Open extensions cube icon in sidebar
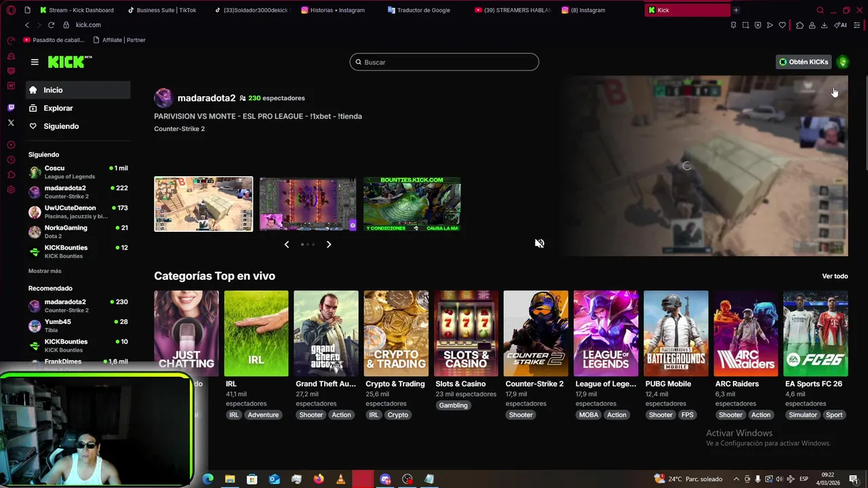The height and width of the screenshot is (488, 868). [x=11, y=175]
